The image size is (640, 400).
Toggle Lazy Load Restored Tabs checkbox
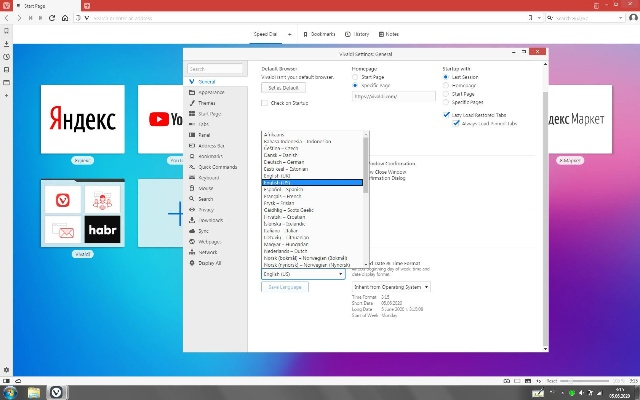446,114
